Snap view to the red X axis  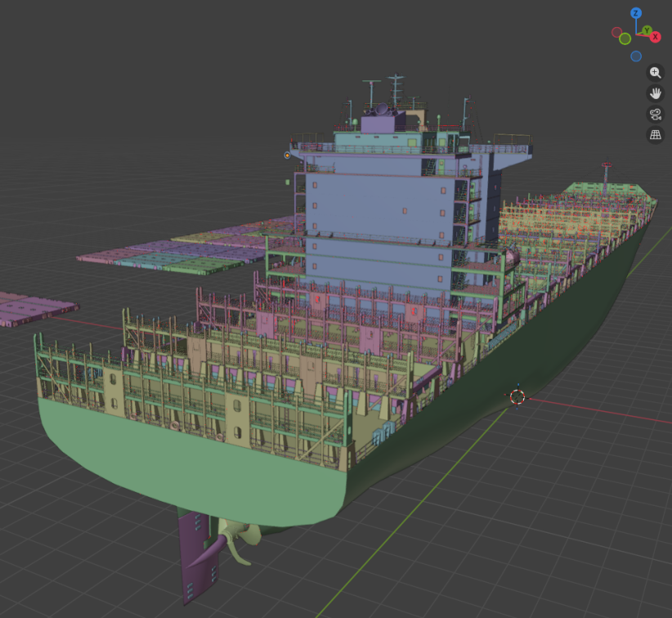pos(655,38)
